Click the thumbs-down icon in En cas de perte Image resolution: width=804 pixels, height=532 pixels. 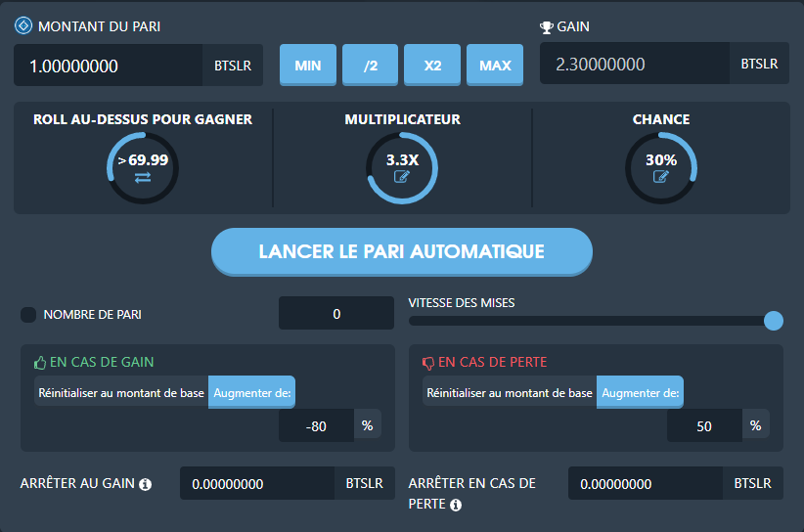tap(427, 363)
